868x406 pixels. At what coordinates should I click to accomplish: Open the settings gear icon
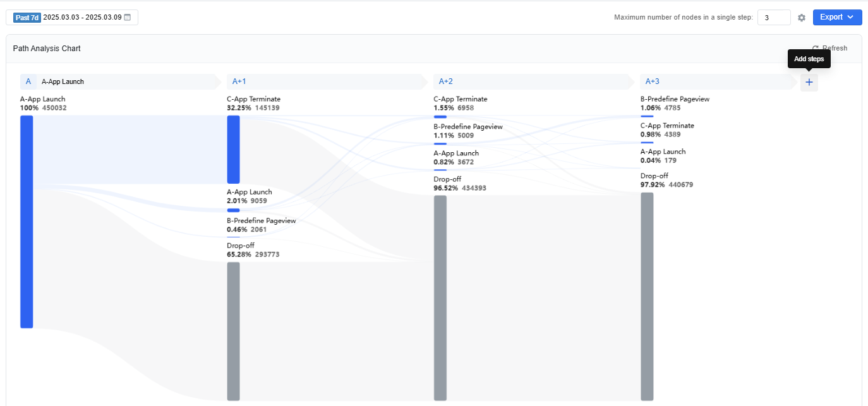coord(802,18)
